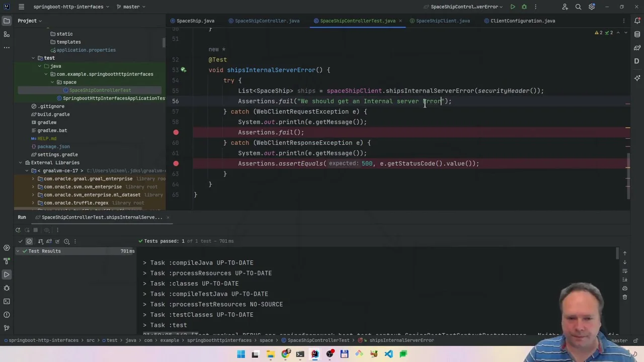Open the Structure tool window icon

[7, 34]
